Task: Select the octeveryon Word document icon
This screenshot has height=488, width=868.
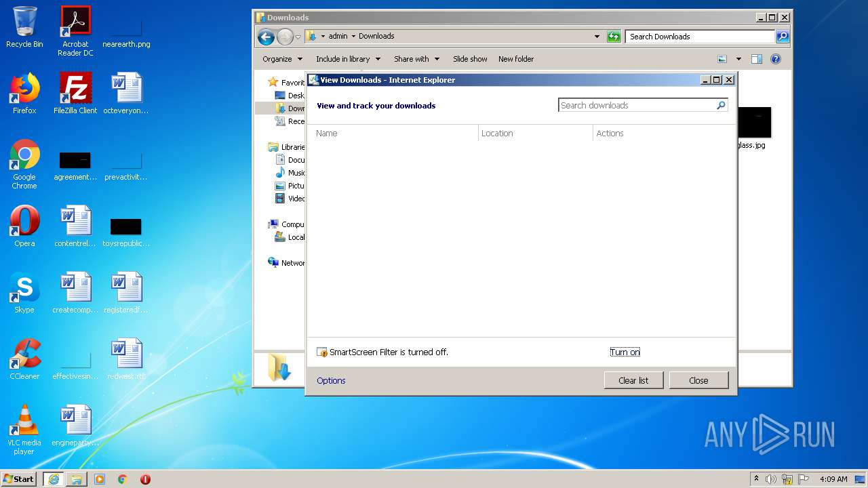Action: coord(126,94)
